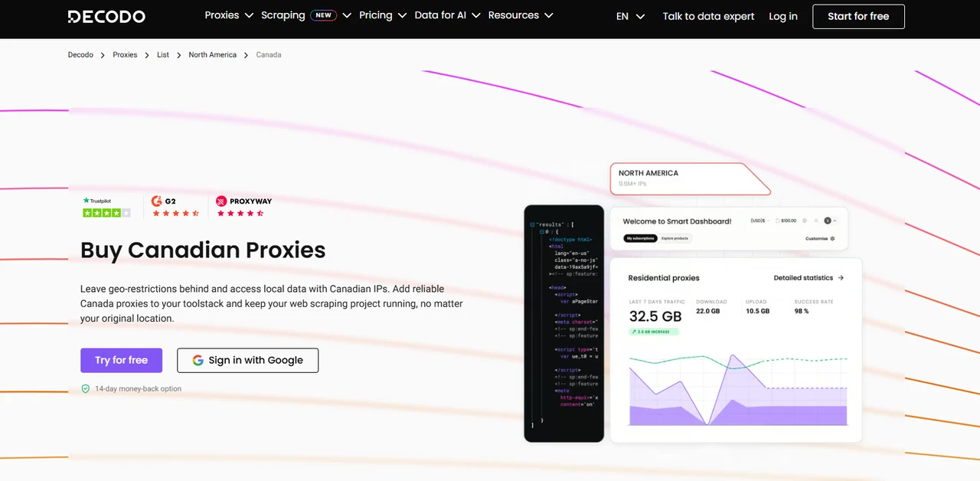Expand the Data for AI menu

[448, 15]
